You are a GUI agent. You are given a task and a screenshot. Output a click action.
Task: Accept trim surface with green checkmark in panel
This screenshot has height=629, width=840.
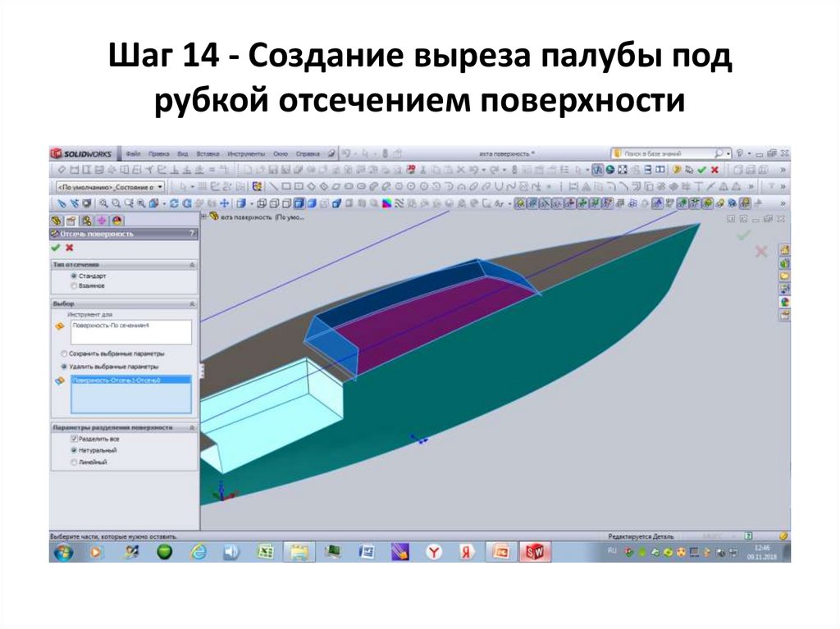55,248
